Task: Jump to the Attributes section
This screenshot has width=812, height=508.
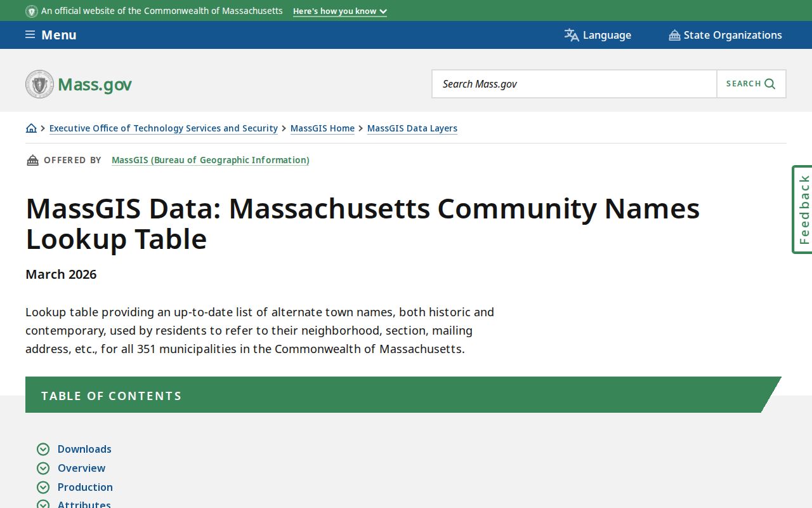Action: [x=84, y=504]
